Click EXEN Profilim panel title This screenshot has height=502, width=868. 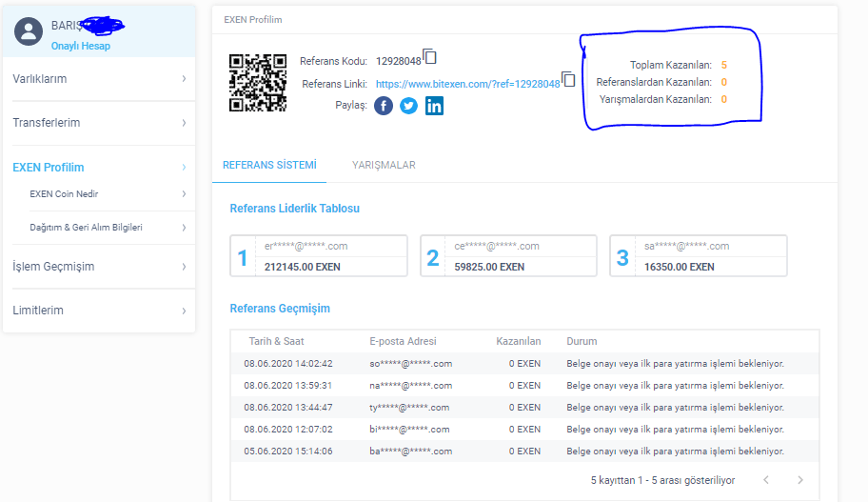click(253, 20)
